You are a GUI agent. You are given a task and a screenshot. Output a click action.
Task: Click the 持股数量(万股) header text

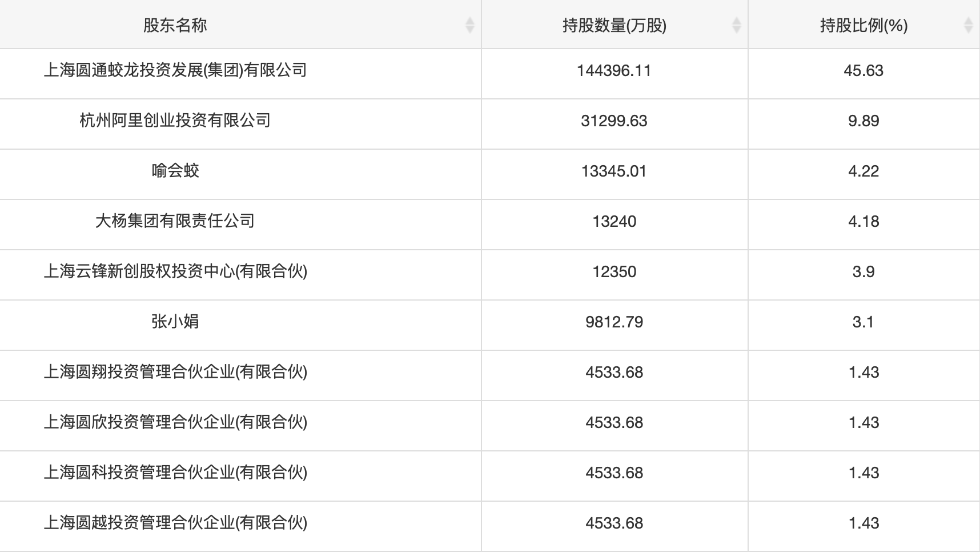click(x=614, y=25)
